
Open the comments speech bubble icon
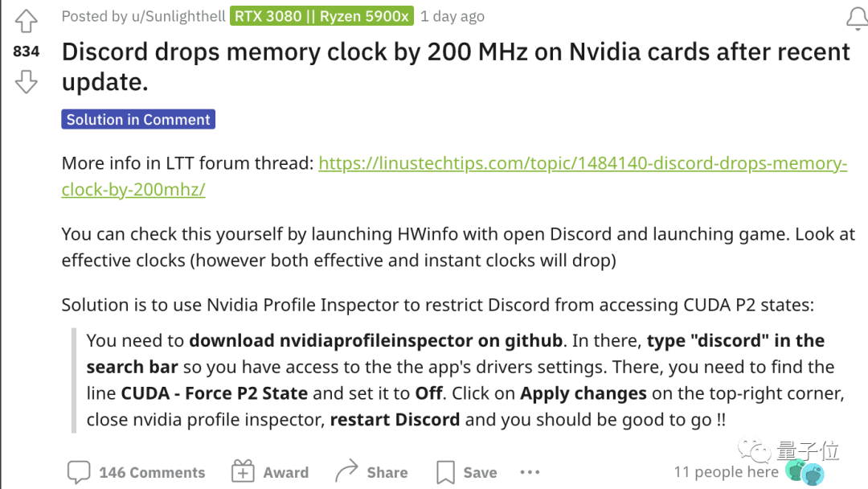point(79,472)
